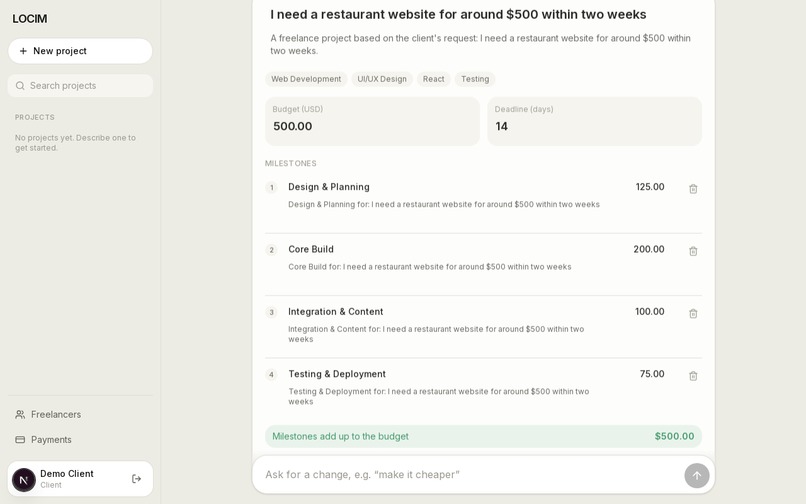Click the Integration & Content milestone title

click(336, 312)
